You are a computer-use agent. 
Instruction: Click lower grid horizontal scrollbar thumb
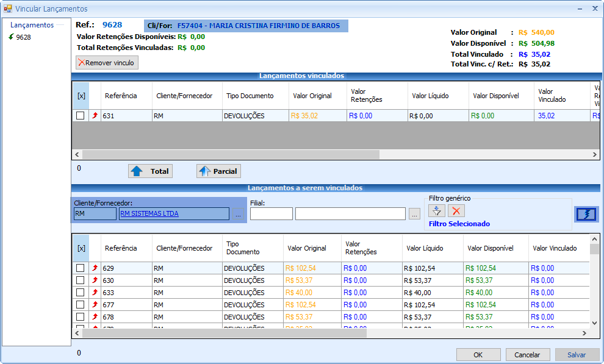click(224, 333)
